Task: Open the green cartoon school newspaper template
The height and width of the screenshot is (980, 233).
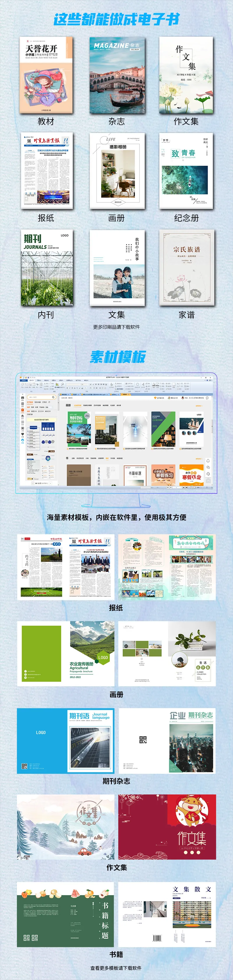Action: click(x=167, y=567)
